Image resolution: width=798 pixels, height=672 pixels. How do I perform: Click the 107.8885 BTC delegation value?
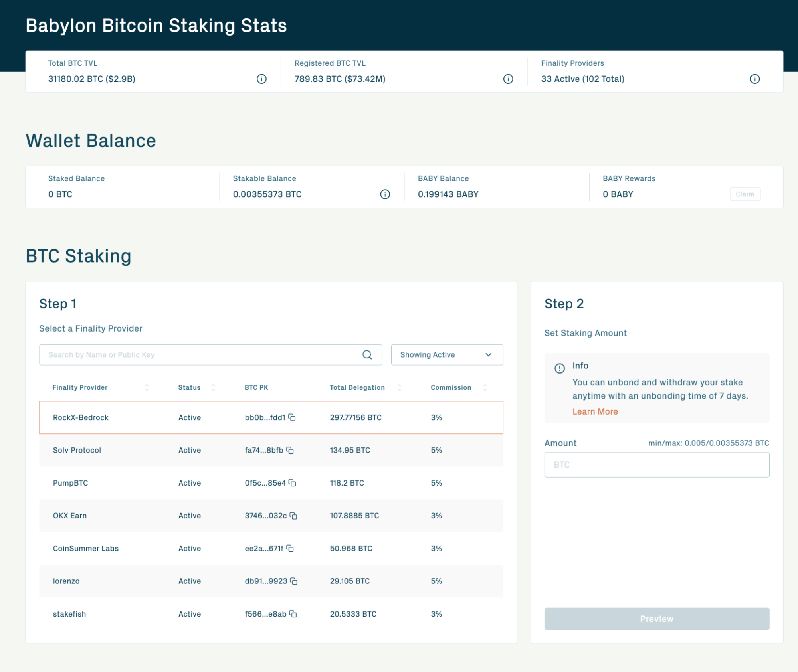coord(354,516)
